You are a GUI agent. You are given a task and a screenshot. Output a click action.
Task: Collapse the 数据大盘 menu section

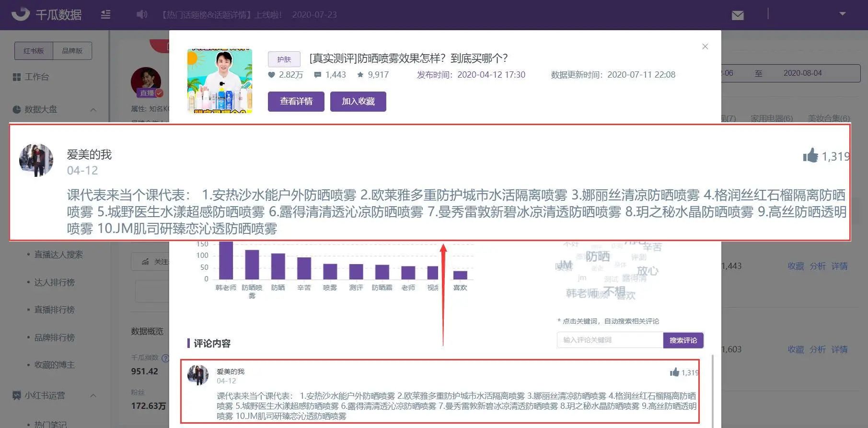click(x=93, y=110)
